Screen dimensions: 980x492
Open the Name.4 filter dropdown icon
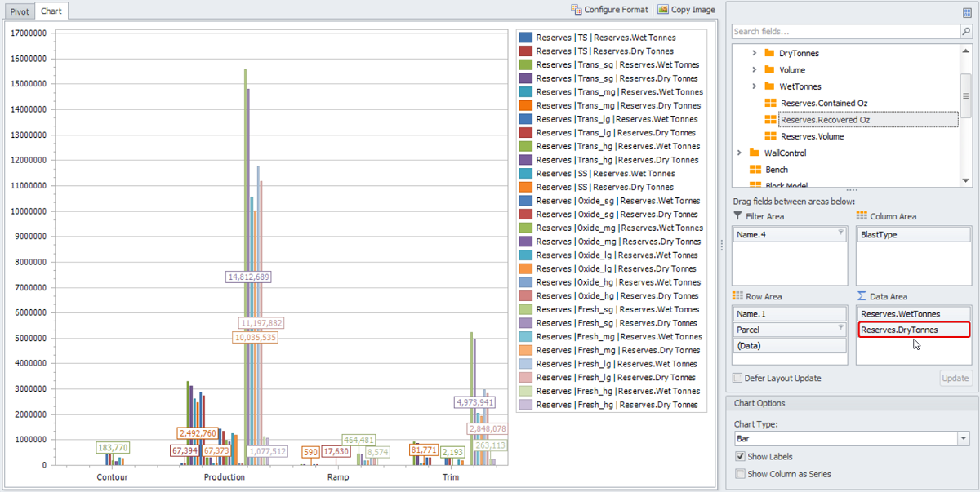pyautogui.click(x=840, y=233)
